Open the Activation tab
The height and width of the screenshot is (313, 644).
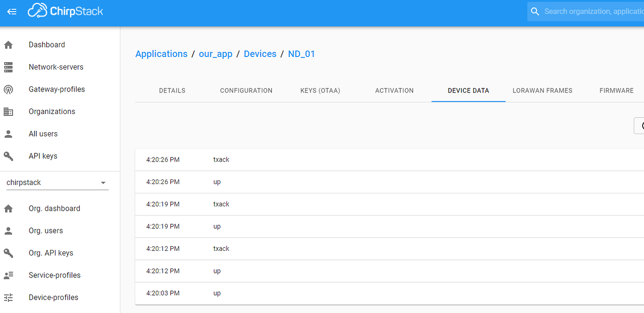click(394, 91)
